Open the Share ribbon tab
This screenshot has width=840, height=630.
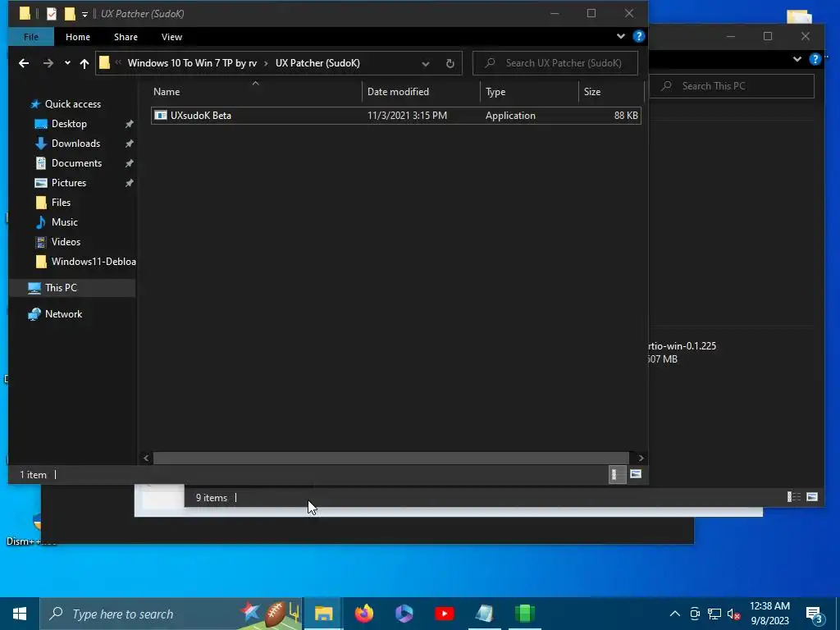[126, 37]
